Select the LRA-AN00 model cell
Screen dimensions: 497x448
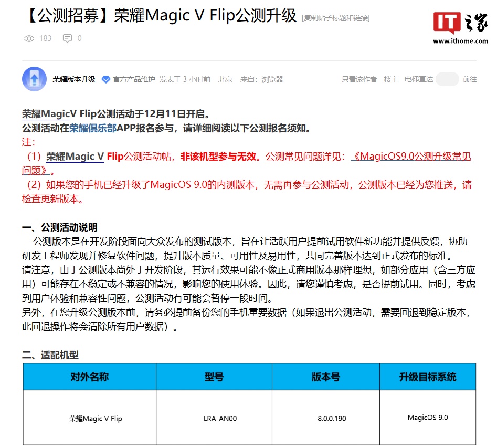click(x=220, y=419)
